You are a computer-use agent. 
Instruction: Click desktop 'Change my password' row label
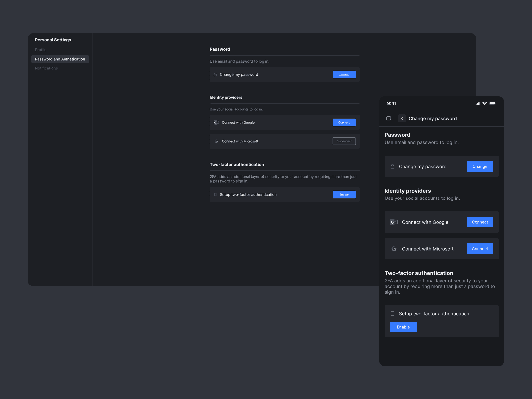(x=239, y=74)
